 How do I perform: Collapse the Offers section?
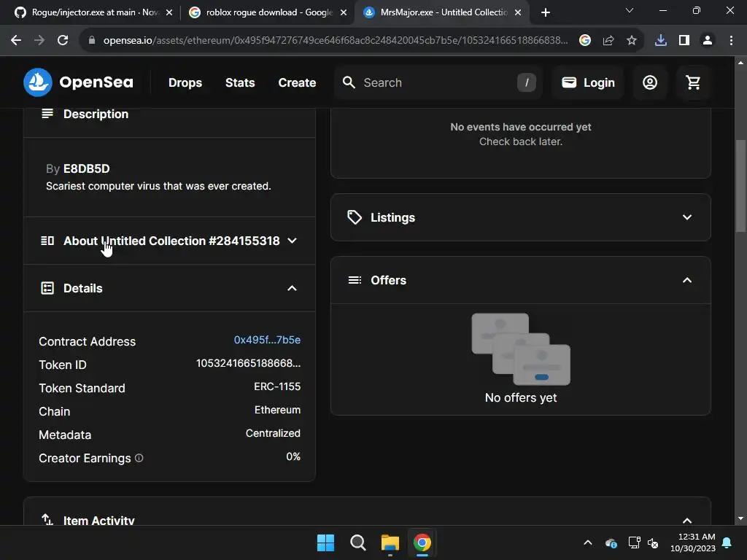(x=687, y=280)
